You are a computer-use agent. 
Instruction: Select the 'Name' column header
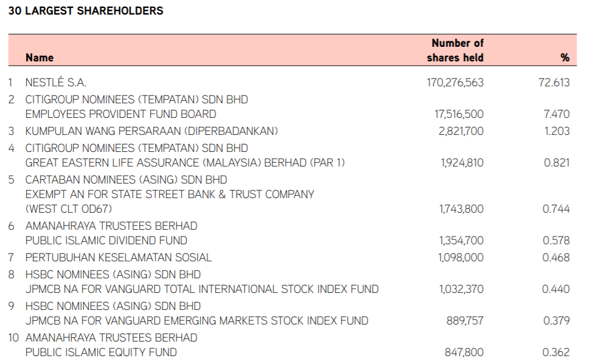click(x=40, y=58)
